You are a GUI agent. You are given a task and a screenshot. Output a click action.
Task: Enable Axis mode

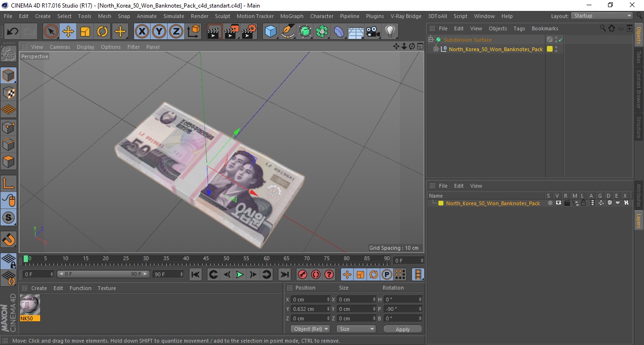click(9, 183)
